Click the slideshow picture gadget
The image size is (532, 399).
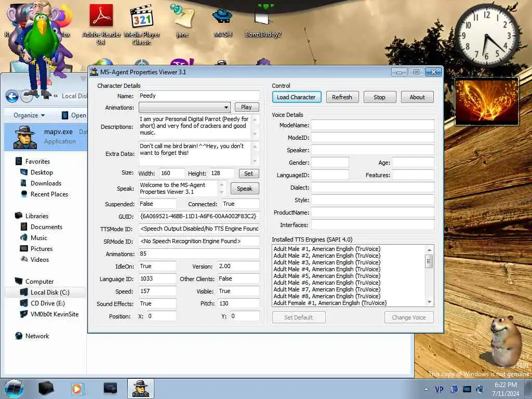click(486, 101)
